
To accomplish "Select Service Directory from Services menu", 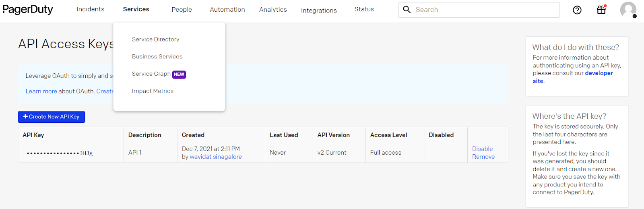I will coord(155,39).
